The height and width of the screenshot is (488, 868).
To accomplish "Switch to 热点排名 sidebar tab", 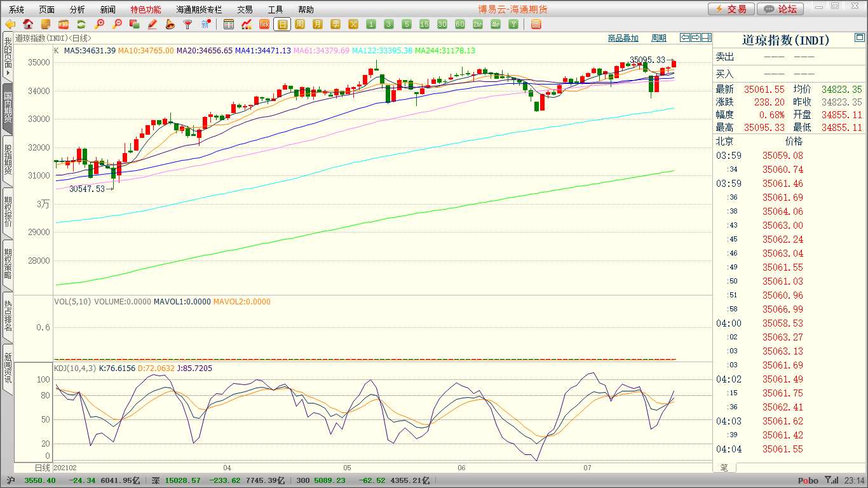I will pyautogui.click(x=8, y=316).
